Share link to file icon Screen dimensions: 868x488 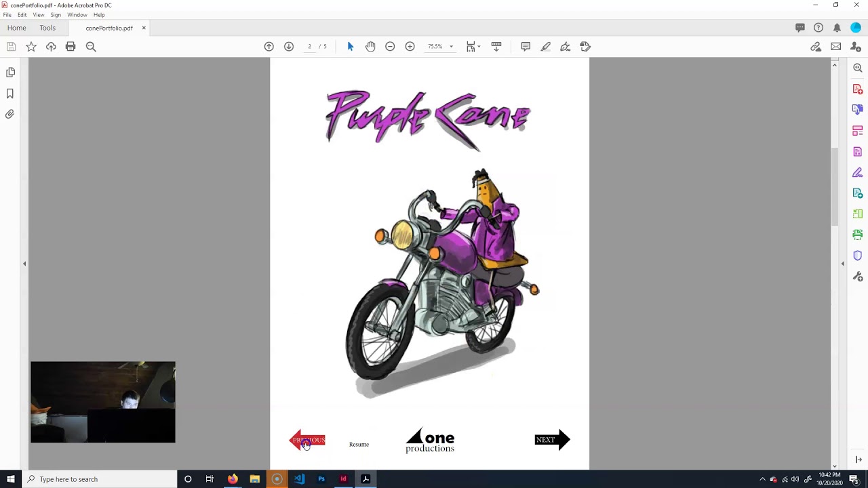coord(816,47)
